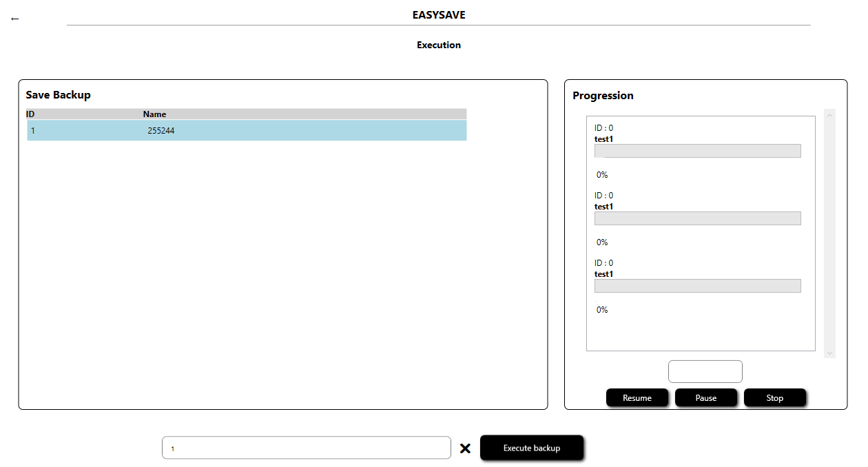
Task: Click the Progression panel heading
Action: 603,96
